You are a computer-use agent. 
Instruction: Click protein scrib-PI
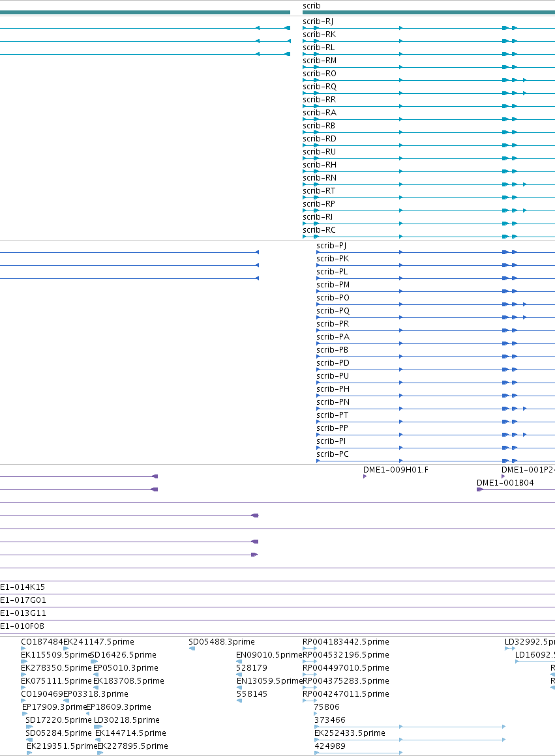[331, 441]
